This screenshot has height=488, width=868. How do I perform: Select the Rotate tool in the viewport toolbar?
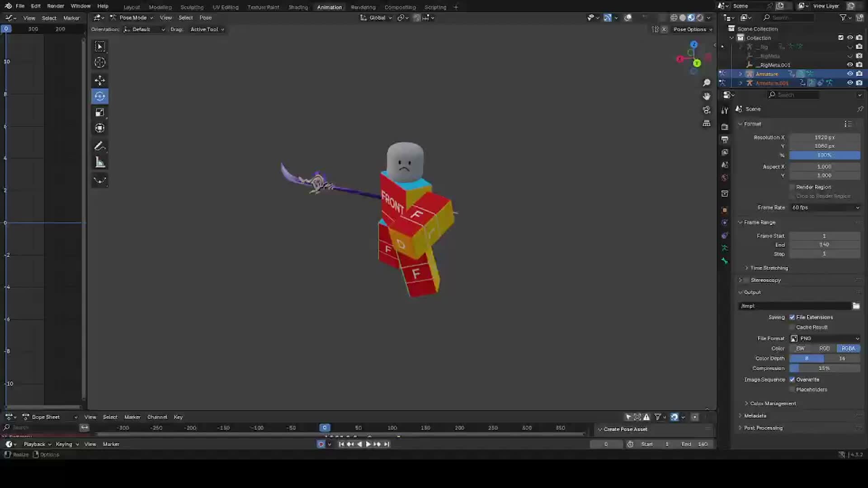(x=99, y=96)
